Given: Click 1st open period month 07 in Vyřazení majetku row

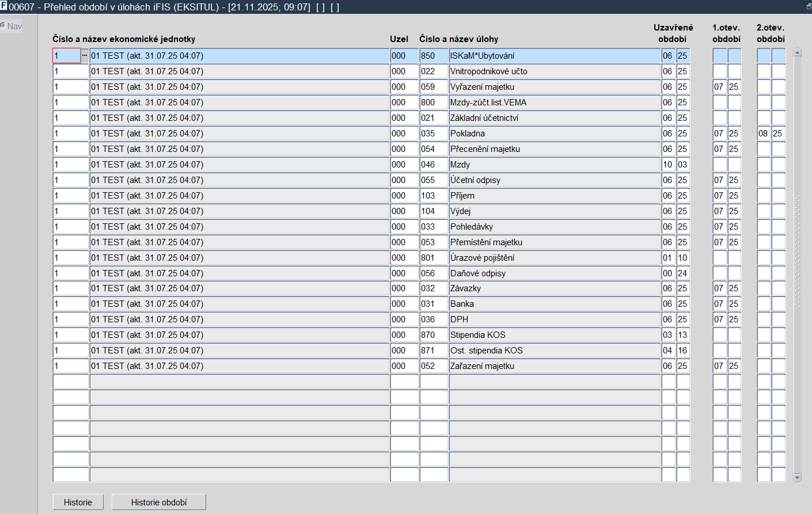Looking at the screenshot, I should [719, 87].
